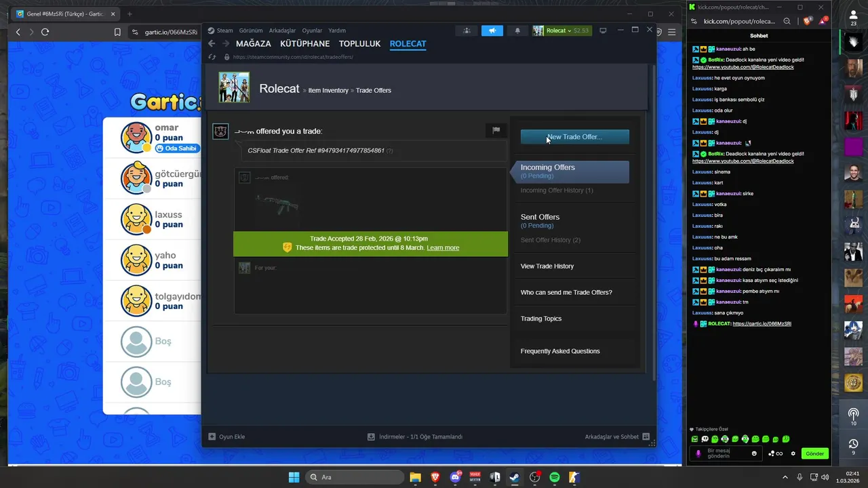868x488 pixels.
Task: Open Item Inventory breadcrumb link
Action: coord(328,90)
